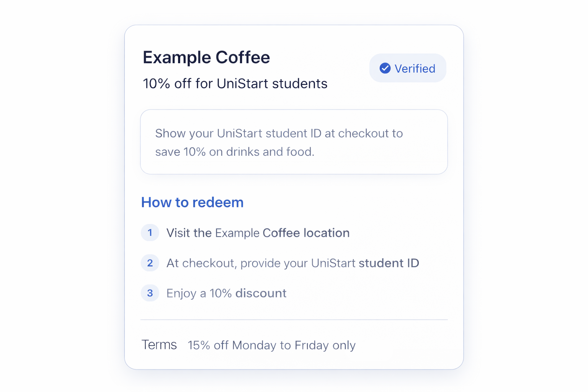Click the Terms label

159,345
